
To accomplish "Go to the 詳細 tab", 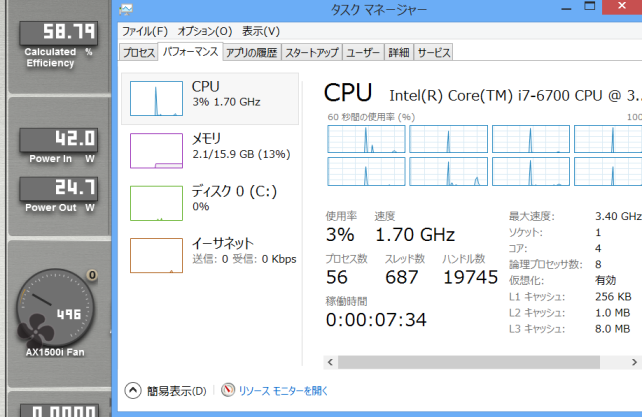I will tap(398, 52).
